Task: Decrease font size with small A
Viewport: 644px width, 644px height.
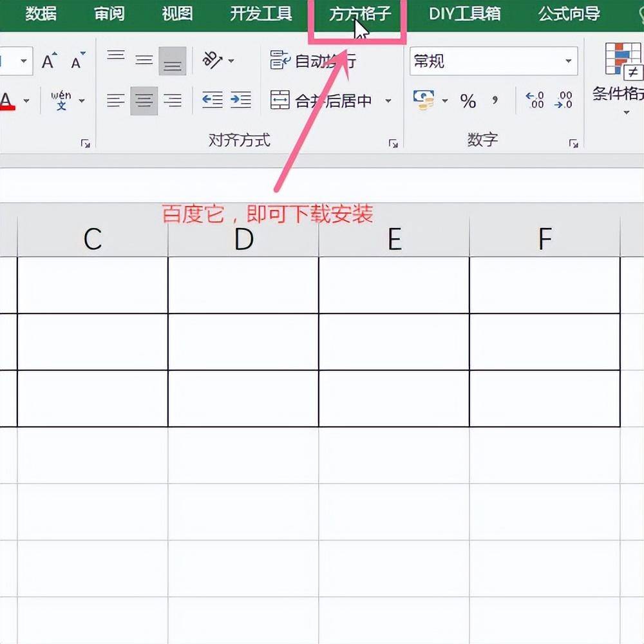Action: (x=77, y=61)
